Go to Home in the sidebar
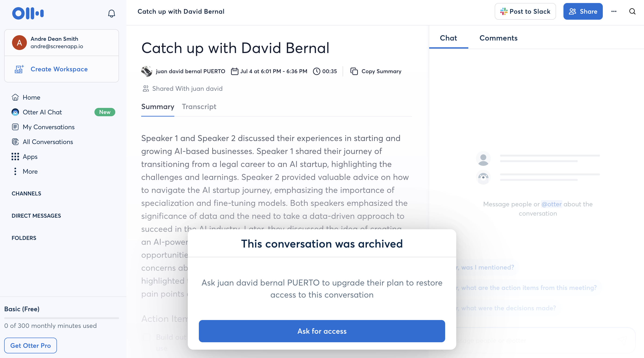Viewport: 644px width, 358px height. (x=31, y=97)
